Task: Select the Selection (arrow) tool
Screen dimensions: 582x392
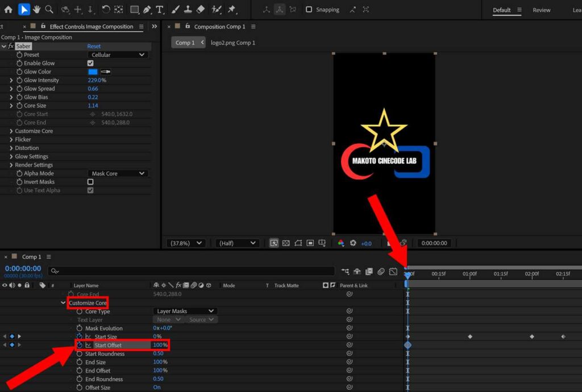Action: pos(24,10)
